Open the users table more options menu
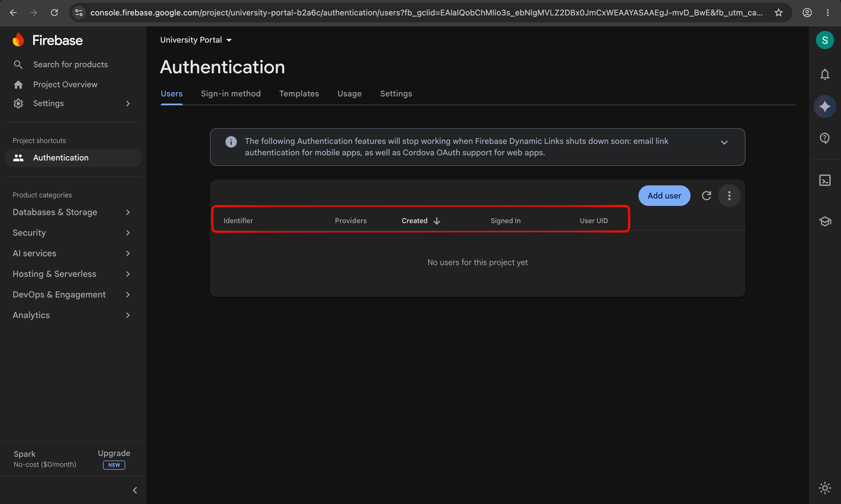The image size is (841, 504). click(729, 196)
